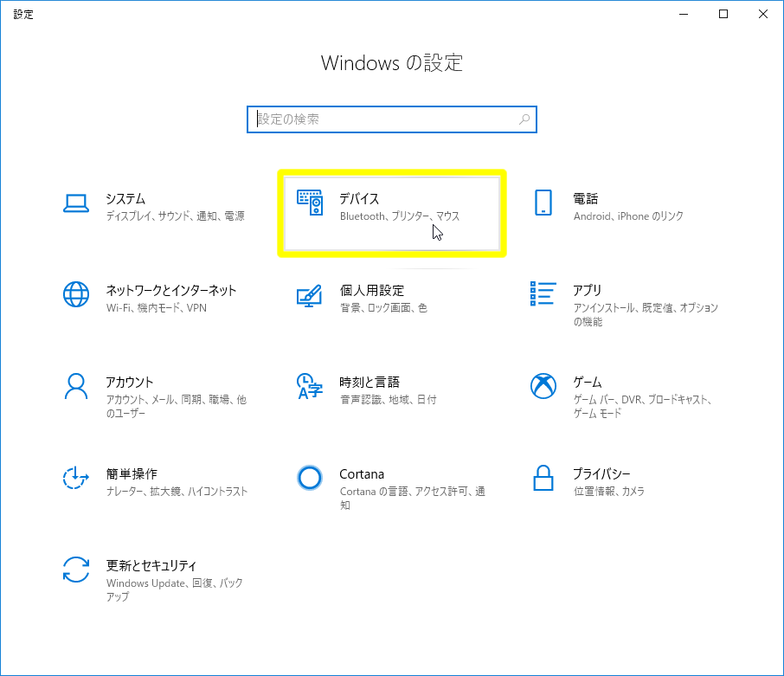Click the Windows の設定 heading
This screenshot has width=784, height=676.
pyautogui.click(x=392, y=63)
